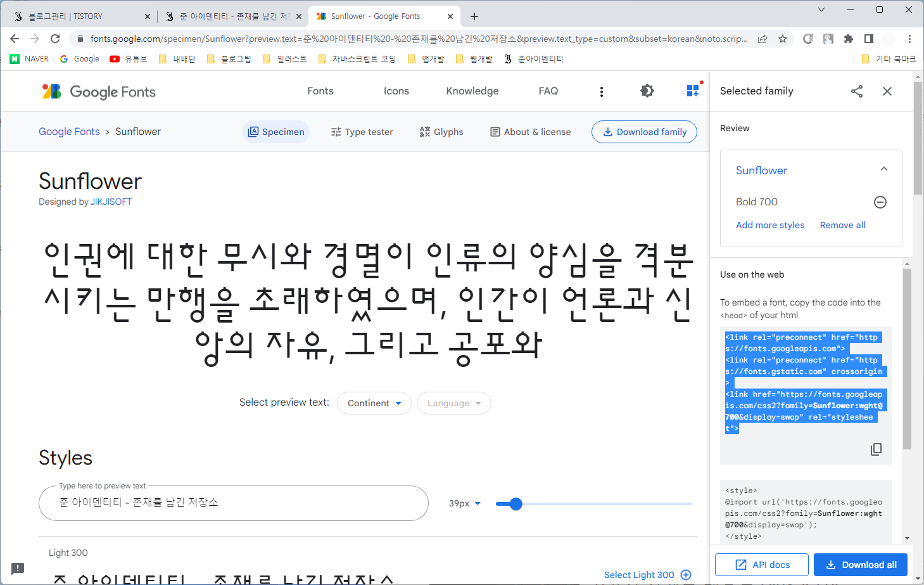Image resolution: width=924 pixels, height=585 pixels.
Task: Open the 유튜브 bookmark
Action: point(129,59)
